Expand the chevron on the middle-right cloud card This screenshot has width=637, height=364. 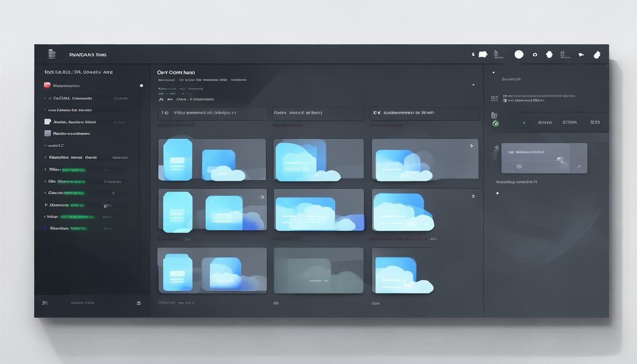point(473,196)
